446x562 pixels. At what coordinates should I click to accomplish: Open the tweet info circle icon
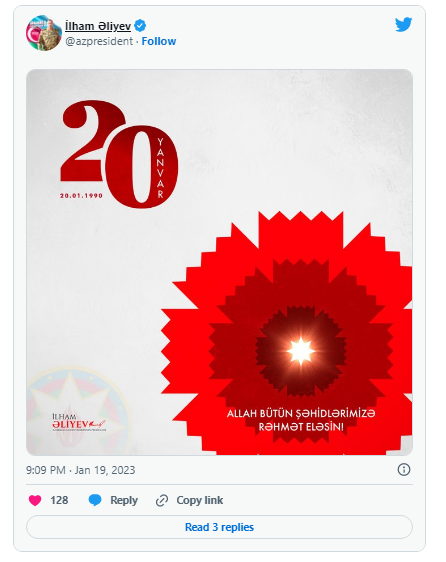404,470
